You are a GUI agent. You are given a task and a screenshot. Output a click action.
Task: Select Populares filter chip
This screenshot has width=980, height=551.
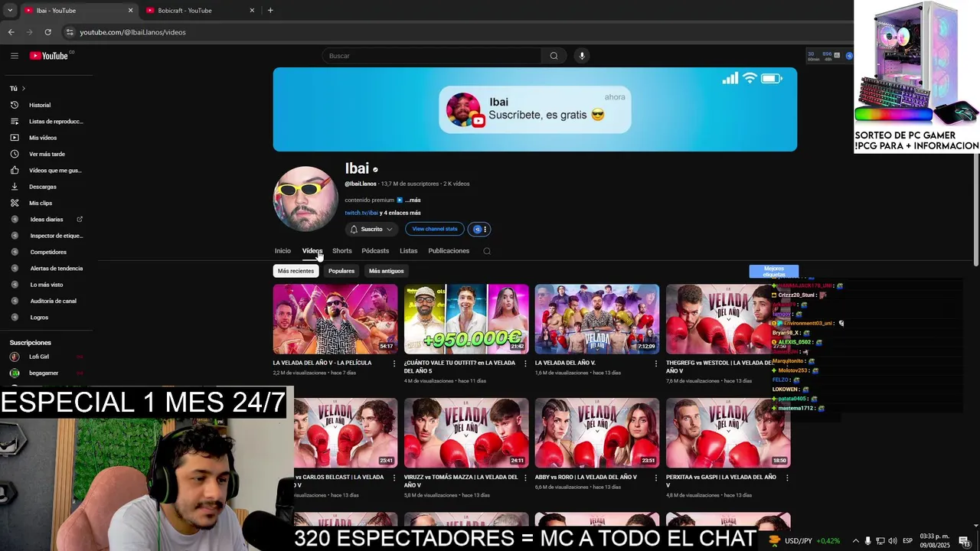pyautogui.click(x=341, y=271)
